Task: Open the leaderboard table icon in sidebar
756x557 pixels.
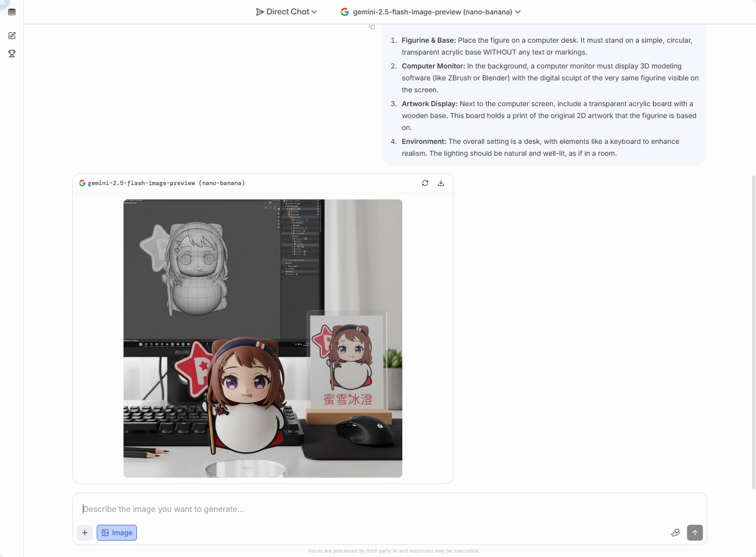Action: [x=12, y=12]
